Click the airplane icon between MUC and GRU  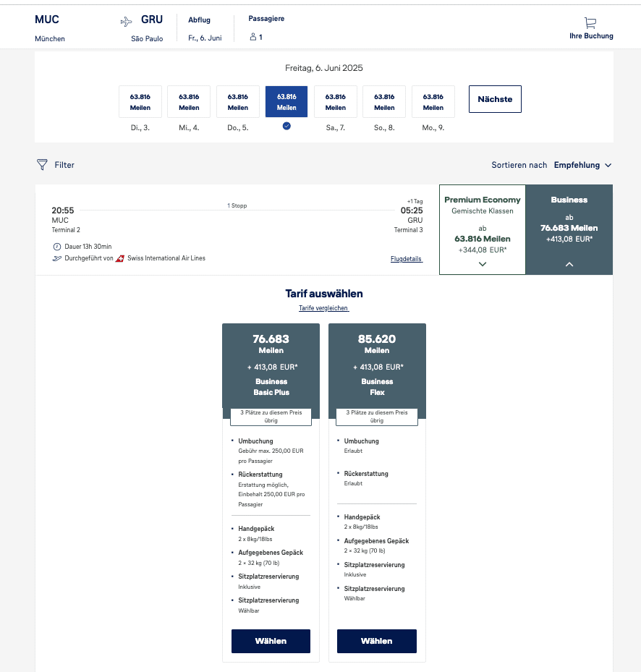click(127, 22)
